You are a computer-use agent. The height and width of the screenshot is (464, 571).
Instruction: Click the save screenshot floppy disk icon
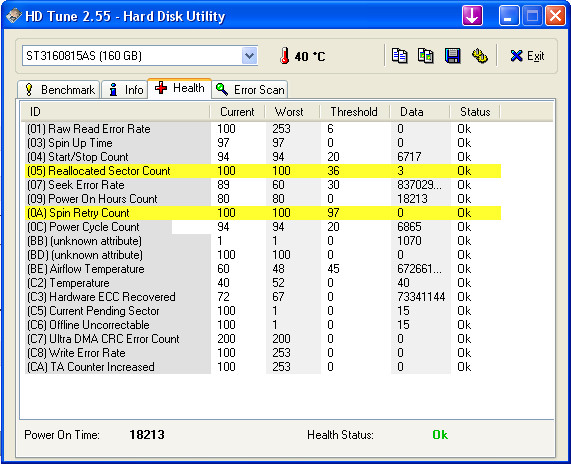tap(452, 56)
